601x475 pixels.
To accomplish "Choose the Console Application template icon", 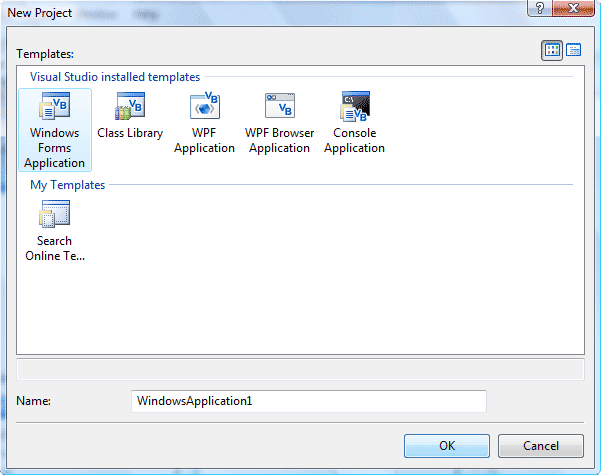I will [x=355, y=106].
